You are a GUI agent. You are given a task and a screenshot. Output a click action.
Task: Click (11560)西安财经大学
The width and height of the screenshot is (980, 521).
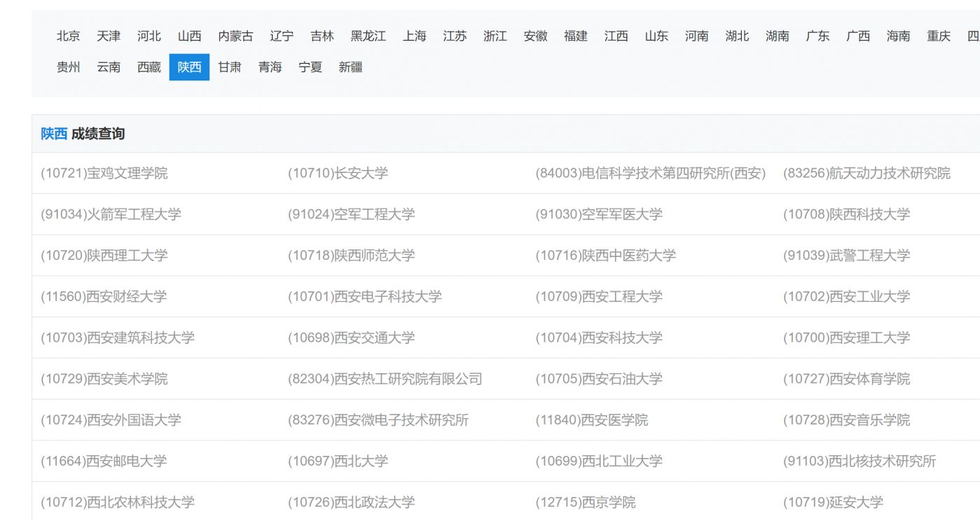point(104,297)
